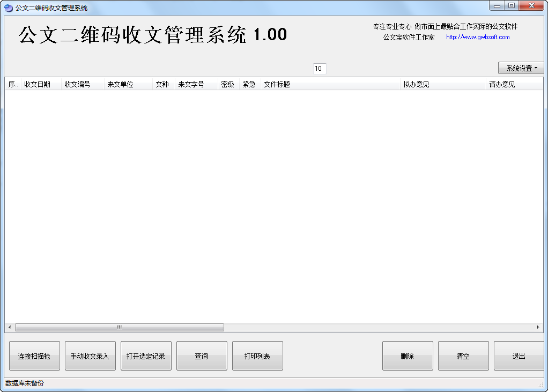Click the horizontal scrollbar right arrow
Image resolution: width=548 pixels, height=392 pixels.
(x=538, y=327)
